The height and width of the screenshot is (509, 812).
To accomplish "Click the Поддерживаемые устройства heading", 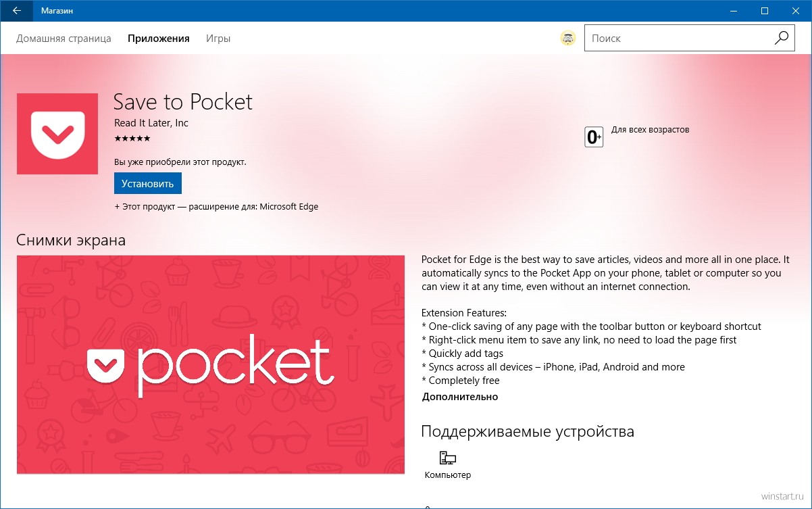I will tap(528, 431).
